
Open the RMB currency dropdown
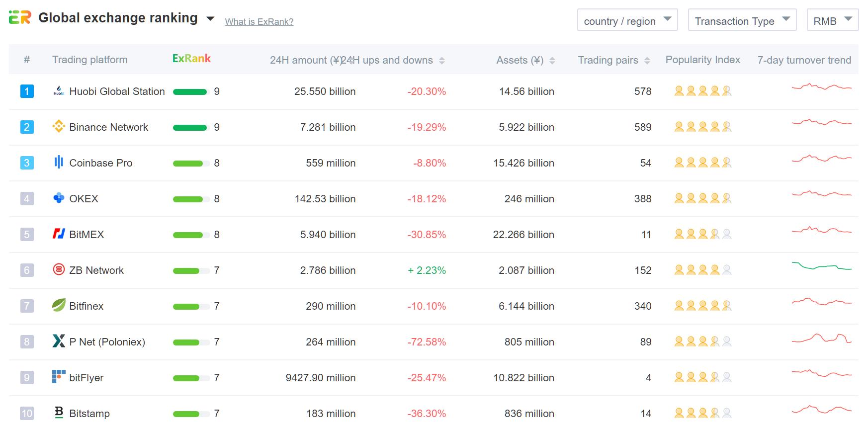832,20
